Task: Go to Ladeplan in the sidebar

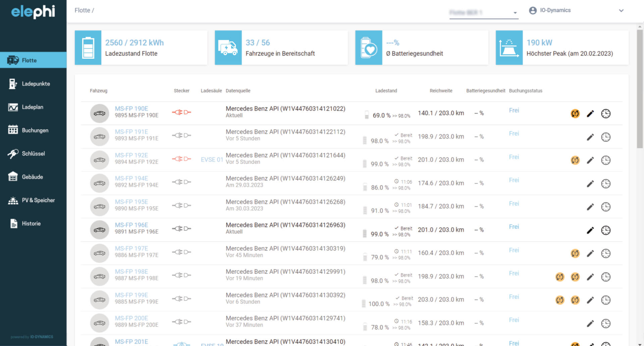Action: [x=33, y=107]
